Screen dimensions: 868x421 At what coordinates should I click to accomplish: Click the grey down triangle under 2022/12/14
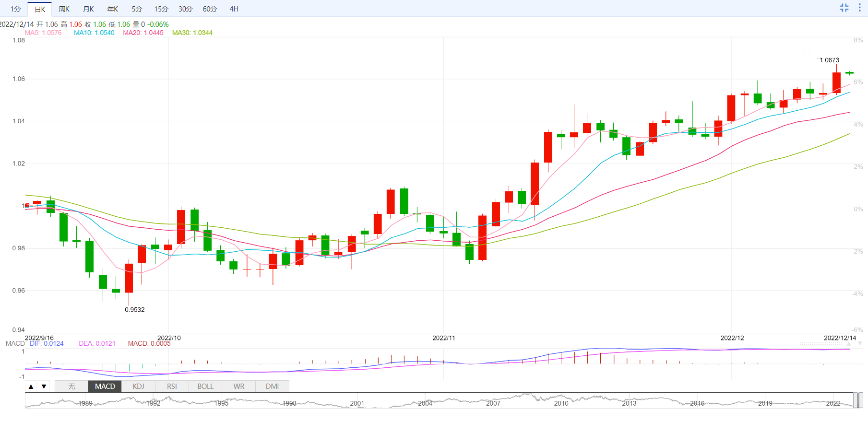[x=860, y=344]
